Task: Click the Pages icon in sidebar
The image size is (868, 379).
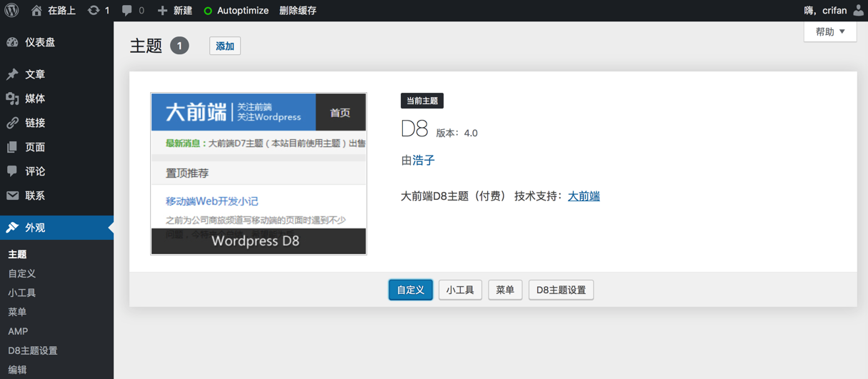Action: (12, 147)
